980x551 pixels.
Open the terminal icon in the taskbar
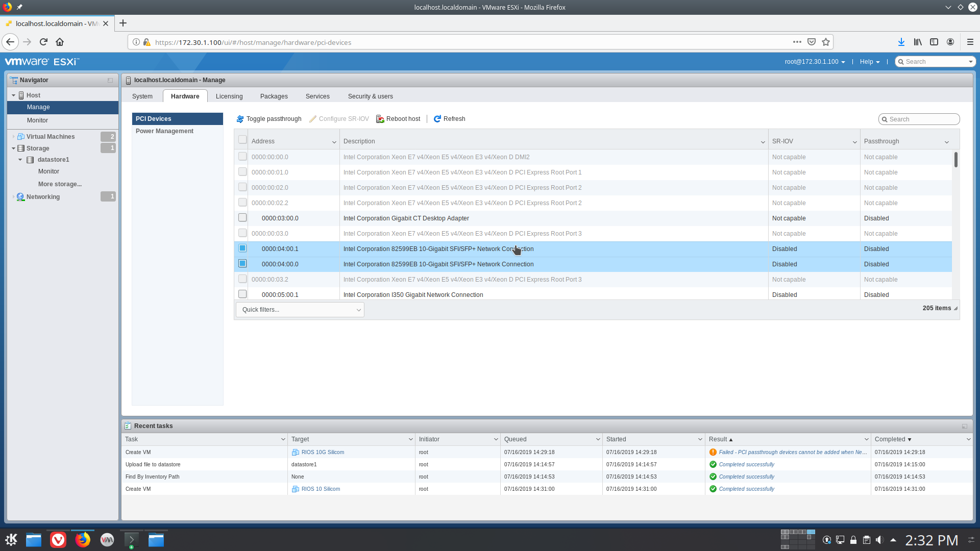(x=131, y=540)
